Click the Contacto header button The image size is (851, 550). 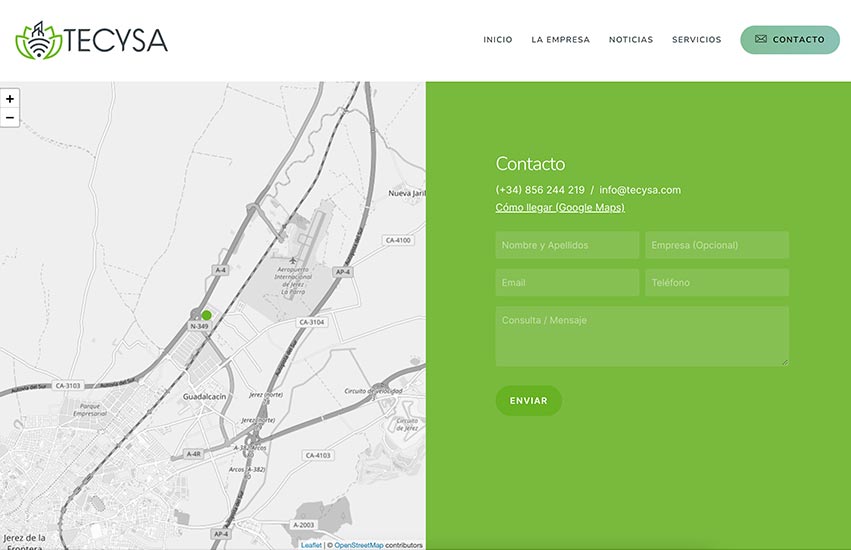click(x=790, y=40)
